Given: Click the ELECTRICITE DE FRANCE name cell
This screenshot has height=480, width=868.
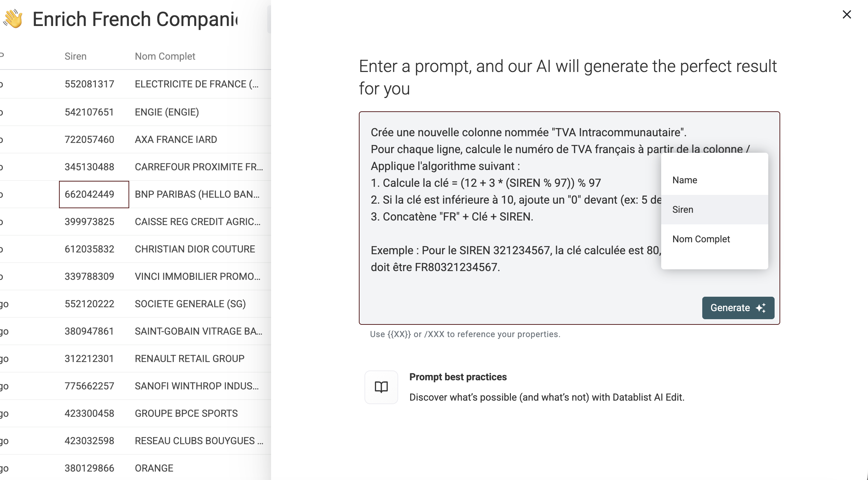Looking at the screenshot, I should pos(197,84).
